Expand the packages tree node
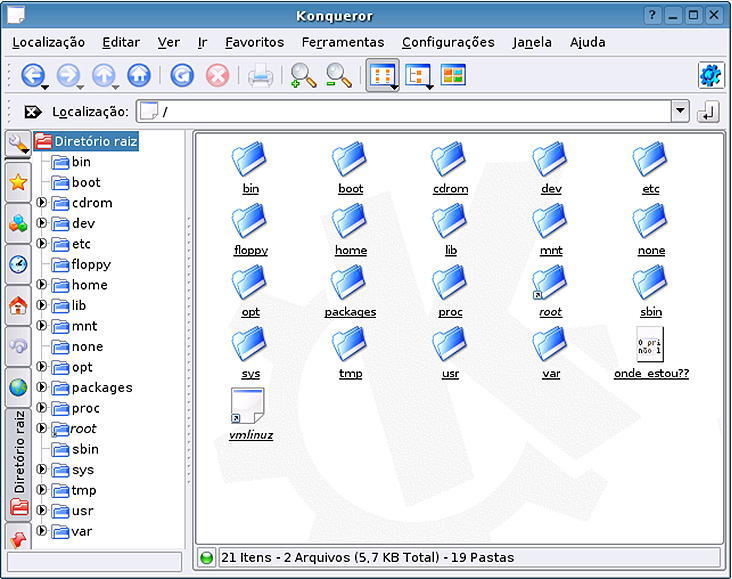Viewport: 732px width, 579px height. tap(41, 387)
